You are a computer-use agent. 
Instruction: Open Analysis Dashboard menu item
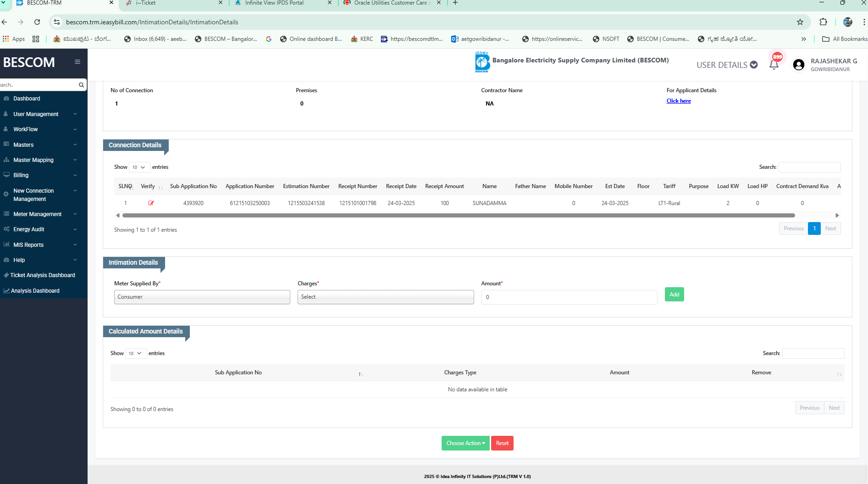(44, 291)
